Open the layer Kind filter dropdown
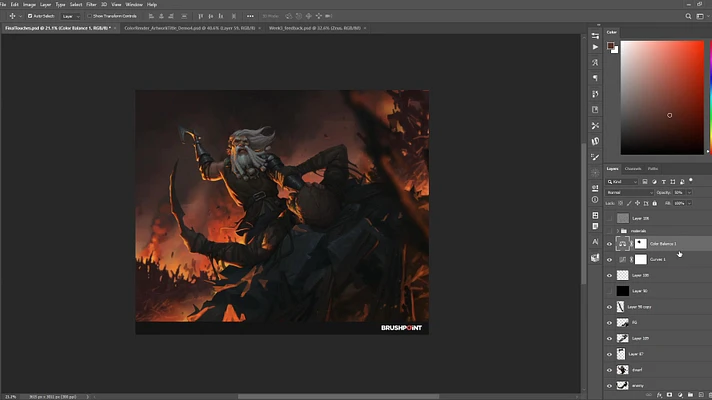Screen dimensions: 712x400 (622, 182)
